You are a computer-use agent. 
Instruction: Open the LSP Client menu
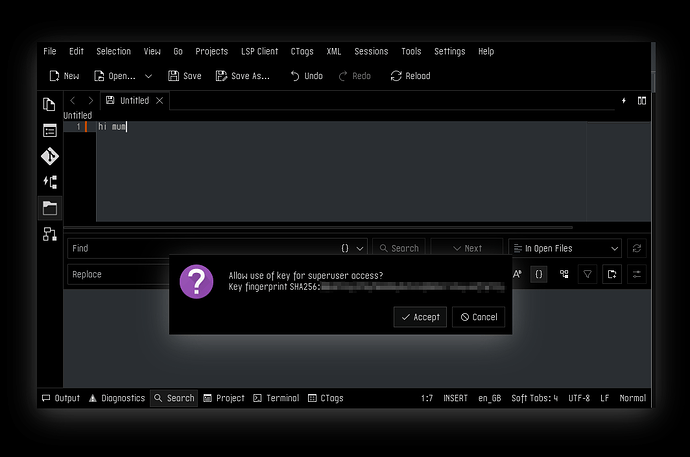[x=260, y=51]
